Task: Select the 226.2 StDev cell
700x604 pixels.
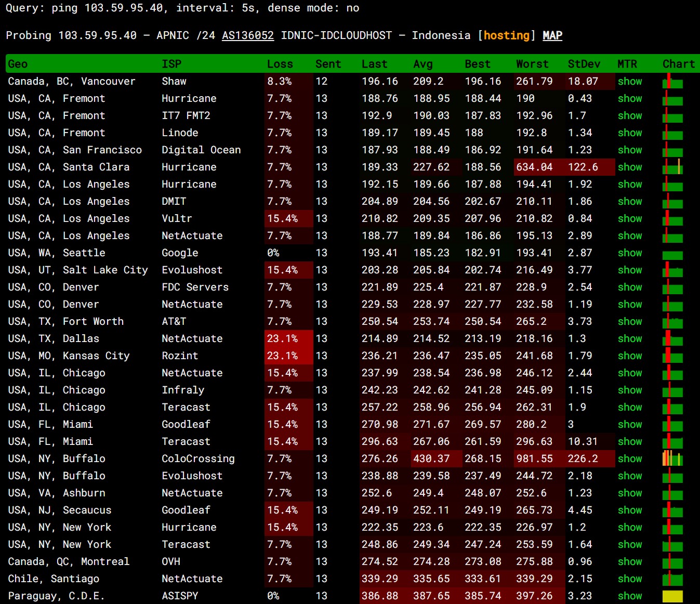Action: click(x=589, y=458)
